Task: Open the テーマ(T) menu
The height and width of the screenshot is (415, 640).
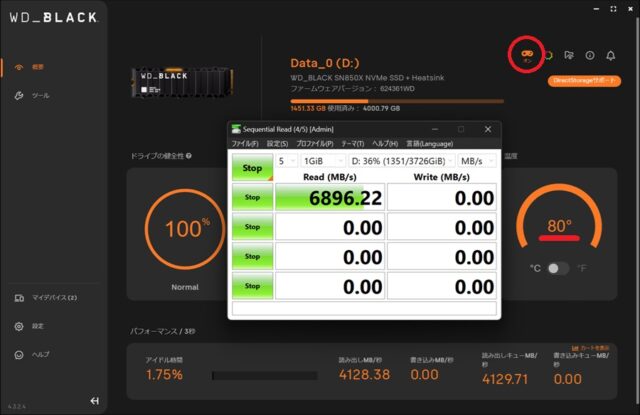Action: pos(353,144)
